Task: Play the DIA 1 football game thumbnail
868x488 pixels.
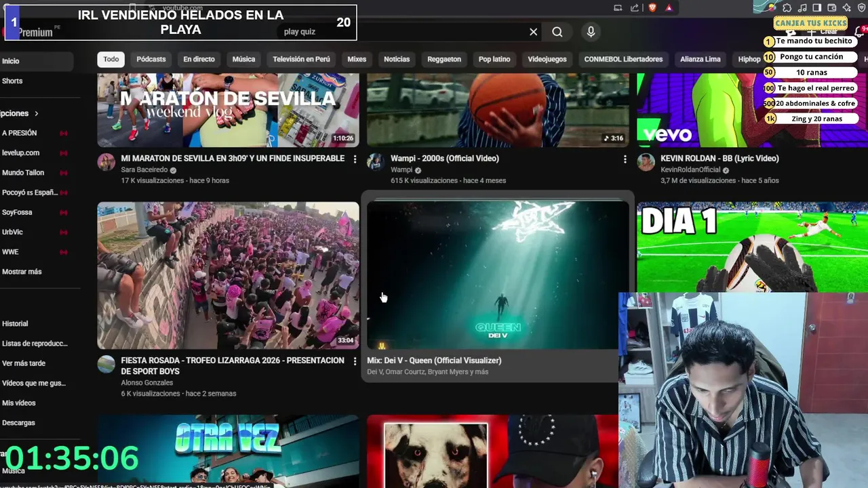Action: [x=752, y=247]
